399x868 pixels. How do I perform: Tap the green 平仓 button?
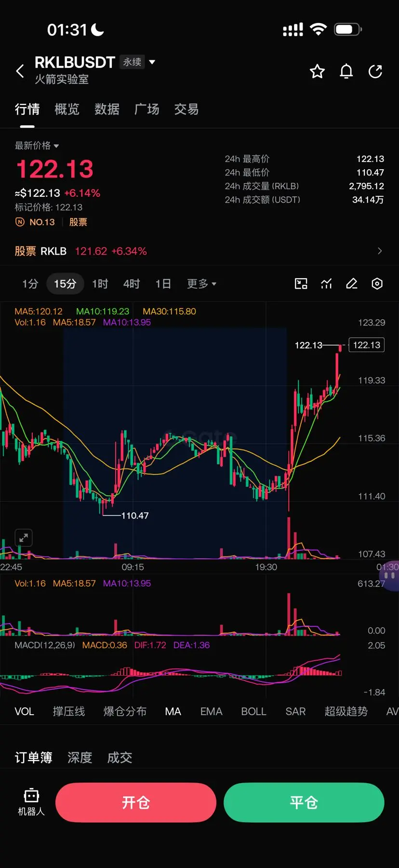(x=304, y=802)
